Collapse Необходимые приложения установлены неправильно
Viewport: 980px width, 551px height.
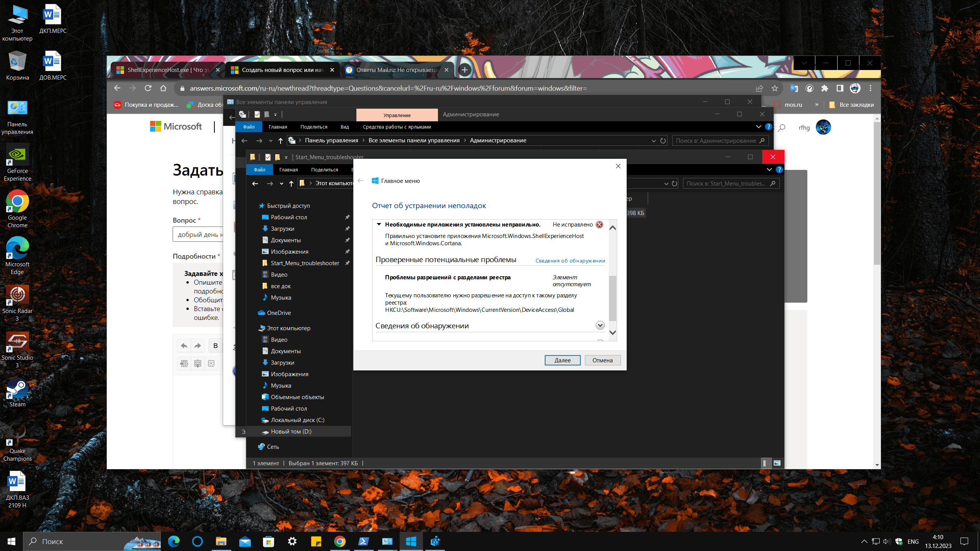tap(380, 224)
